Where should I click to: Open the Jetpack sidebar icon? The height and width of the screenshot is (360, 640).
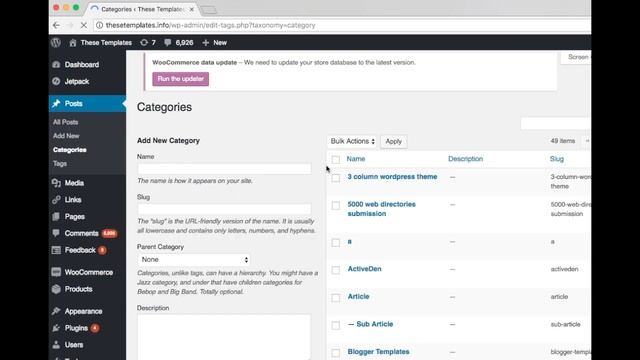coord(56,81)
